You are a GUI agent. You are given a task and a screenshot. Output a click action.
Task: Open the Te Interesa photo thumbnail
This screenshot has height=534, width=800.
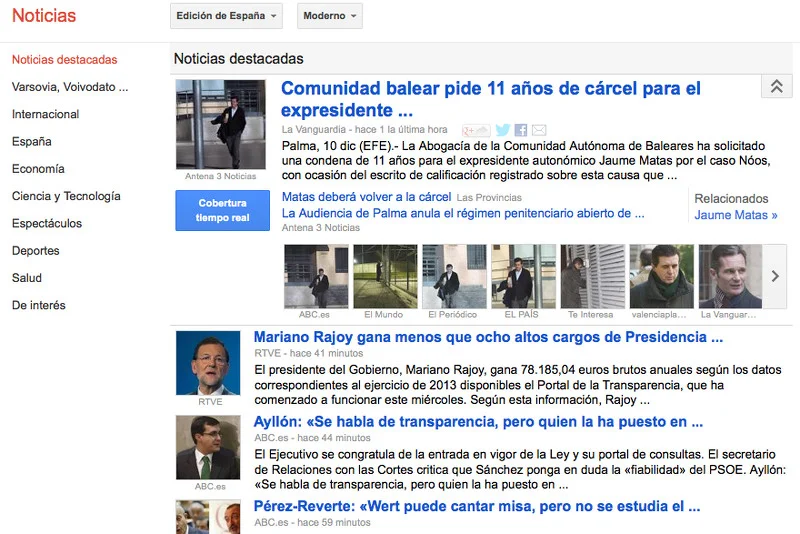(x=592, y=276)
